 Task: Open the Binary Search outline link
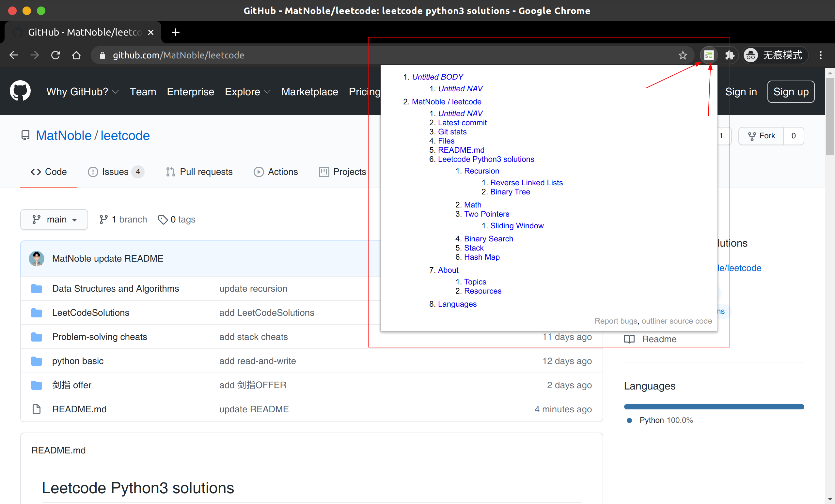pyautogui.click(x=488, y=239)
